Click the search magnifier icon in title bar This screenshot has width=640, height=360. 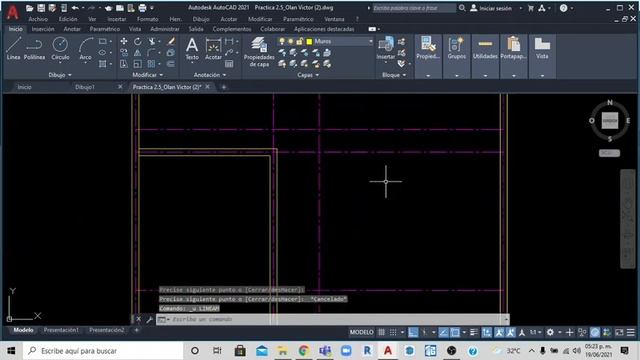[462, 8]
